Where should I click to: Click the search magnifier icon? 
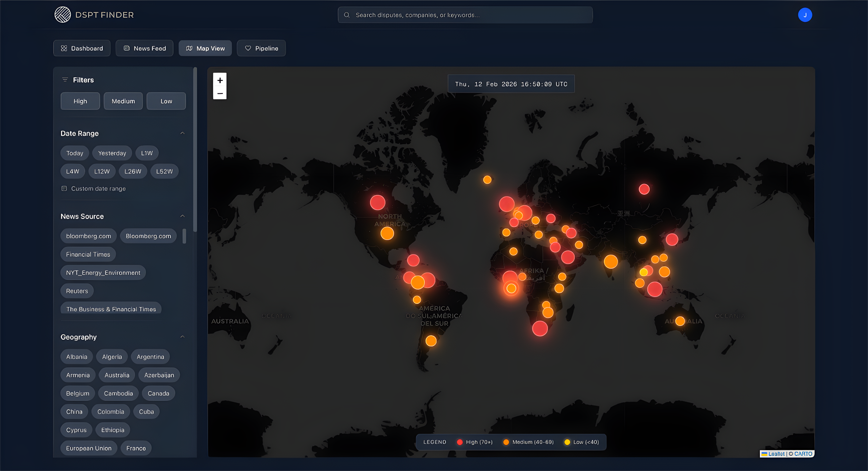[347, 15]
